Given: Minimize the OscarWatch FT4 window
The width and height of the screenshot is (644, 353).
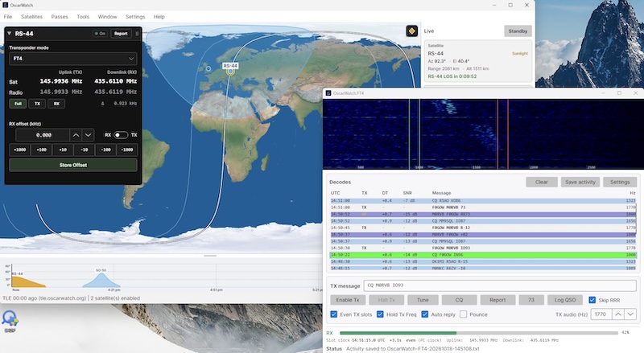Looking at the screenshot, I should (x=603, y=93).
